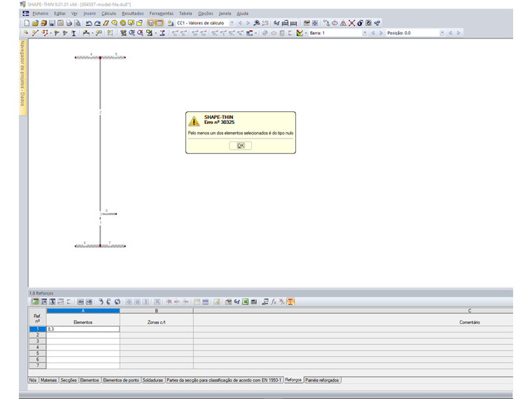The height and width of the screenshot is (399, 532).
Task: Select the web element line labeled 2
Action: [x=100, y=136]
